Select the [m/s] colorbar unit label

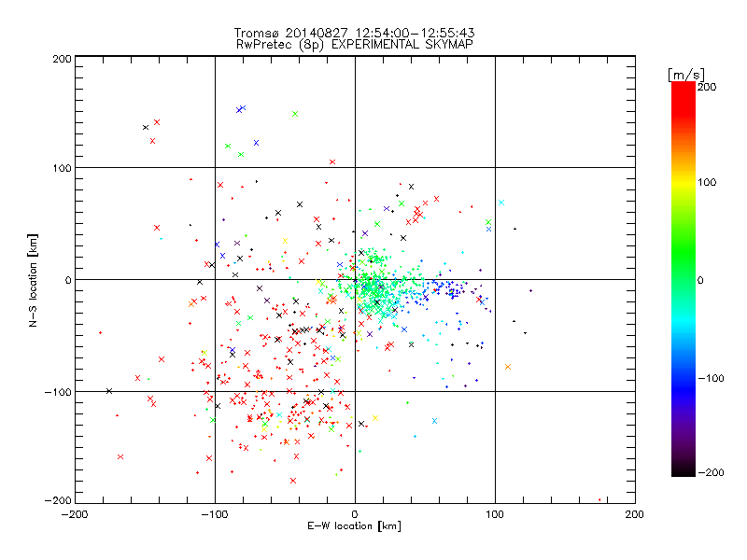click(x=686, y=75)
